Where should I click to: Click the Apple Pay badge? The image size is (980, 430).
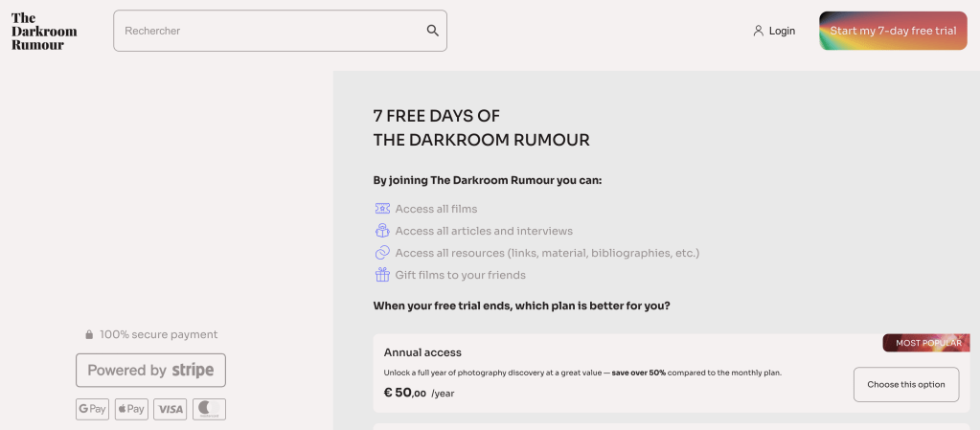pyautogui.click(x=131, y=409)
